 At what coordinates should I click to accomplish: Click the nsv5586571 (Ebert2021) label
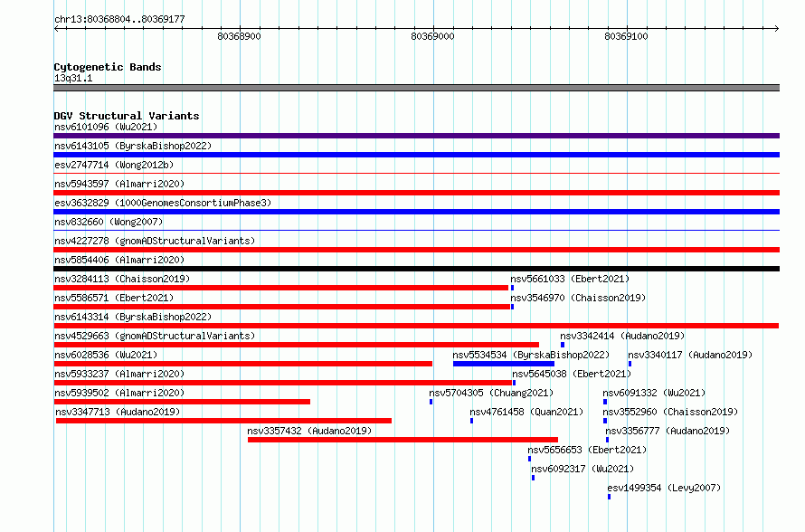(114, 298)
